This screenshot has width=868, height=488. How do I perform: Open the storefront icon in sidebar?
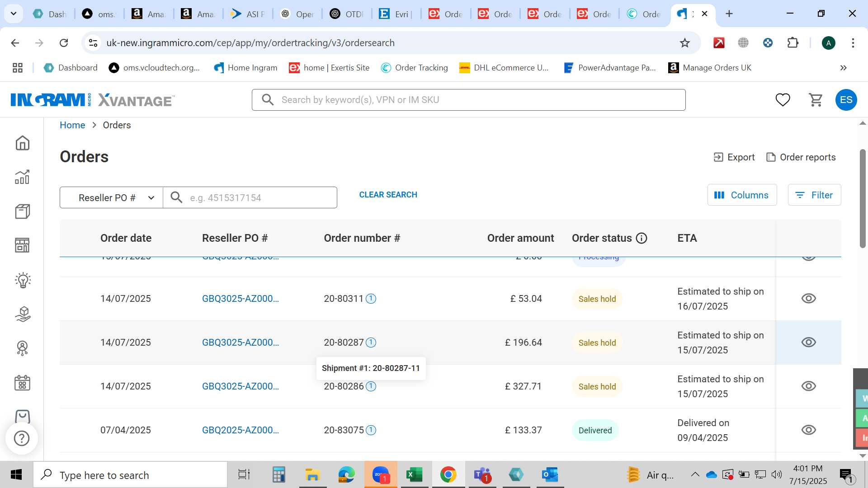(x=22, y=245)
